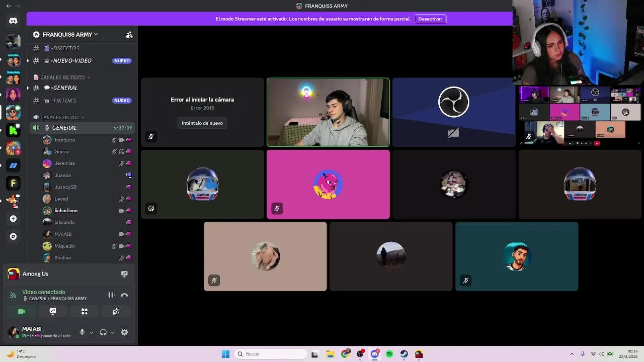Mute the microphone in user panel

coord(82,332)
